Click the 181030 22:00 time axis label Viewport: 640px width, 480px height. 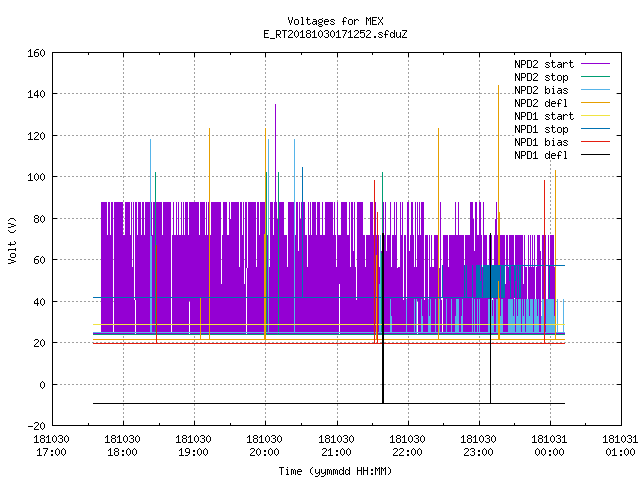coord(407,446)
